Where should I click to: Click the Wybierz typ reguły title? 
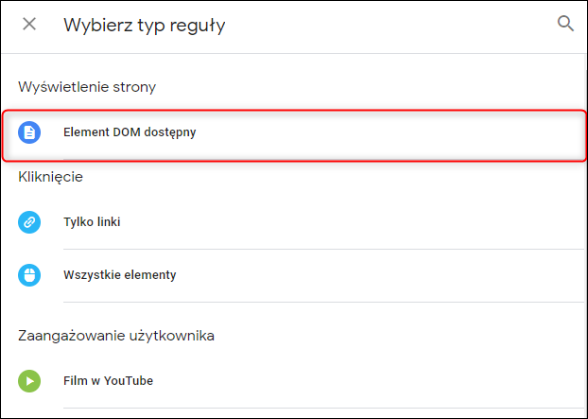(x=144, y=26)
